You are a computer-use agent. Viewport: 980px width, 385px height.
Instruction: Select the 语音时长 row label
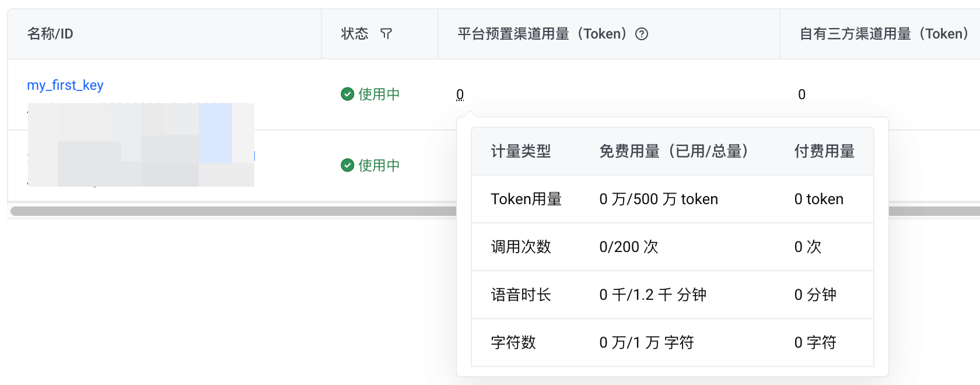coord(520,295)
